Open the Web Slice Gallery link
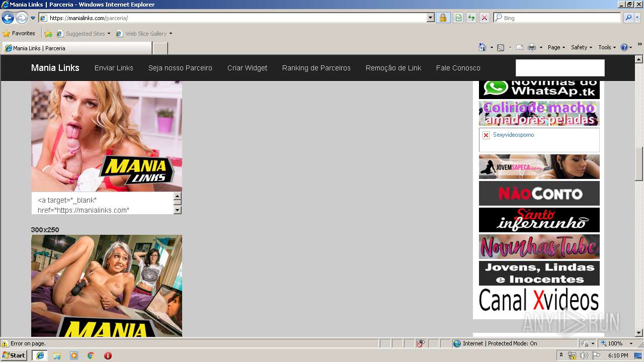 tap(144, 34)
